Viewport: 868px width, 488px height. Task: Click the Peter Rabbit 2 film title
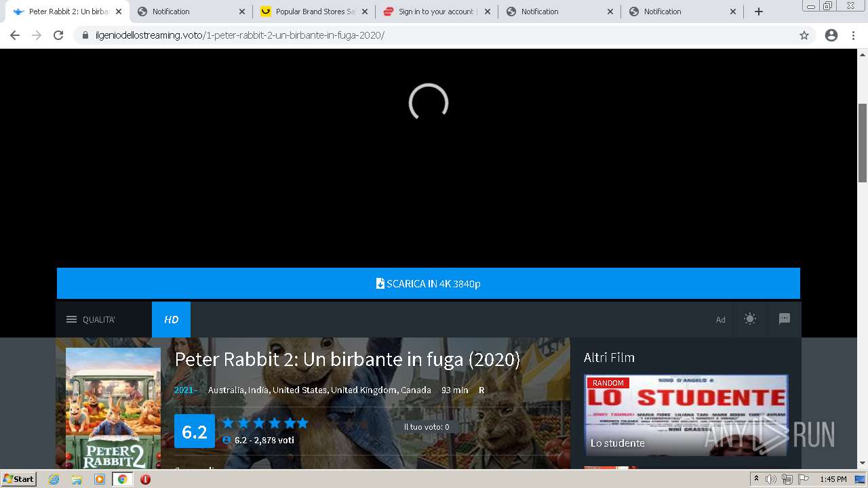pos(347,359)
